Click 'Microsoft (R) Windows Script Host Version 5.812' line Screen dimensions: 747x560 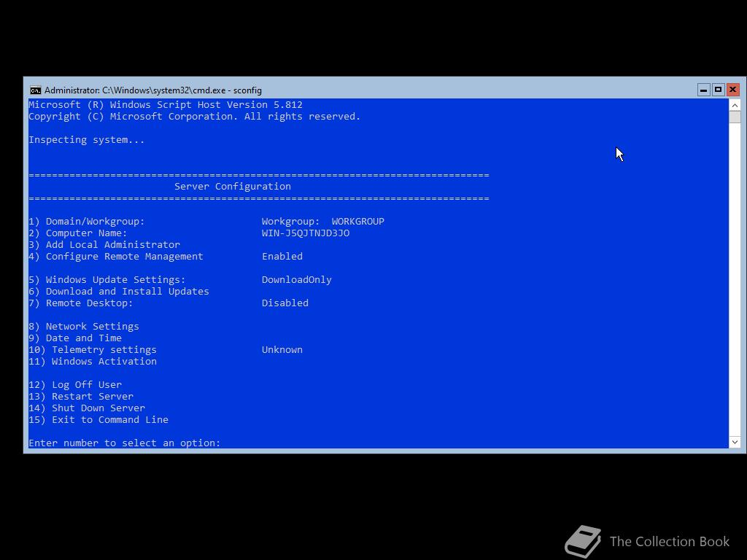166,105
